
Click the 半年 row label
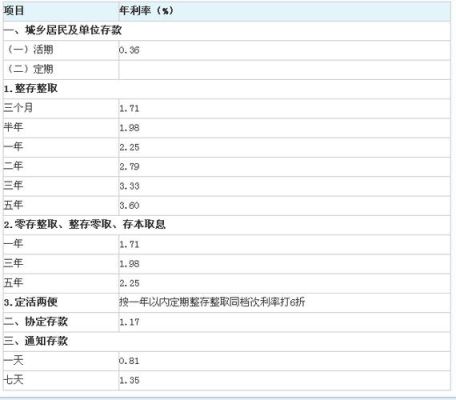(13, 127)
